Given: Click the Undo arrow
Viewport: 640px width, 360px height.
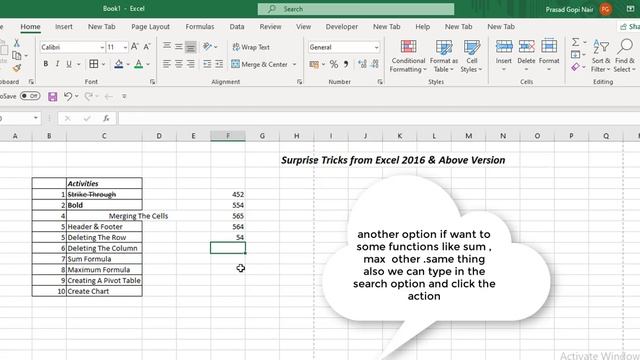Looking at the screenshot, I should 68,96.
